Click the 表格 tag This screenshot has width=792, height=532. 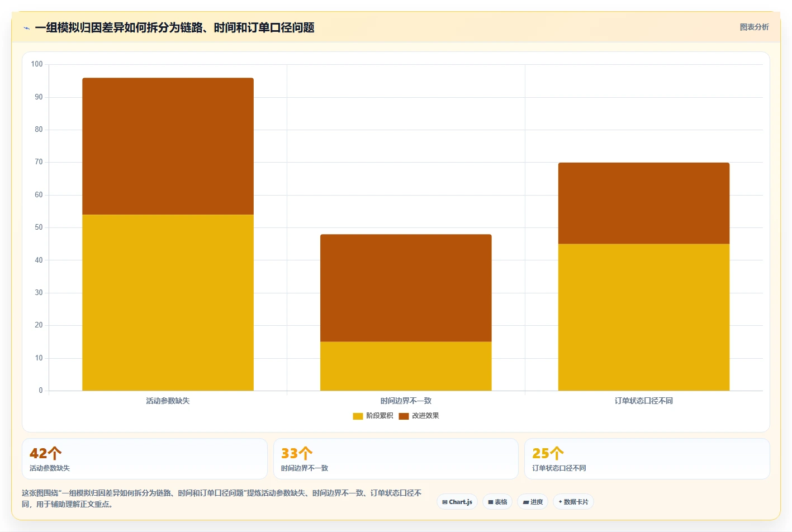pos(497,502)
